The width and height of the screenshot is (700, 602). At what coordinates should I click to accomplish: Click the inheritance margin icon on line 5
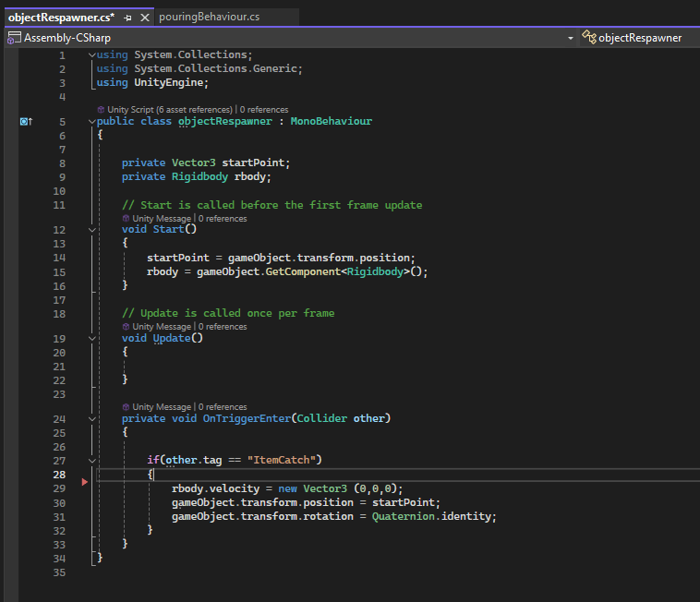pos(26,122)
